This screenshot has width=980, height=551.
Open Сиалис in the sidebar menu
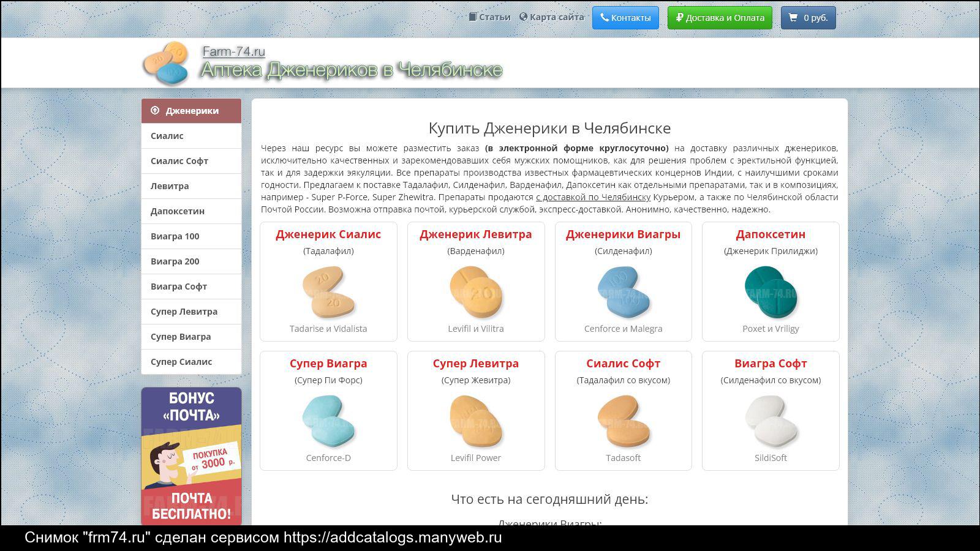[x=191, y=136]
